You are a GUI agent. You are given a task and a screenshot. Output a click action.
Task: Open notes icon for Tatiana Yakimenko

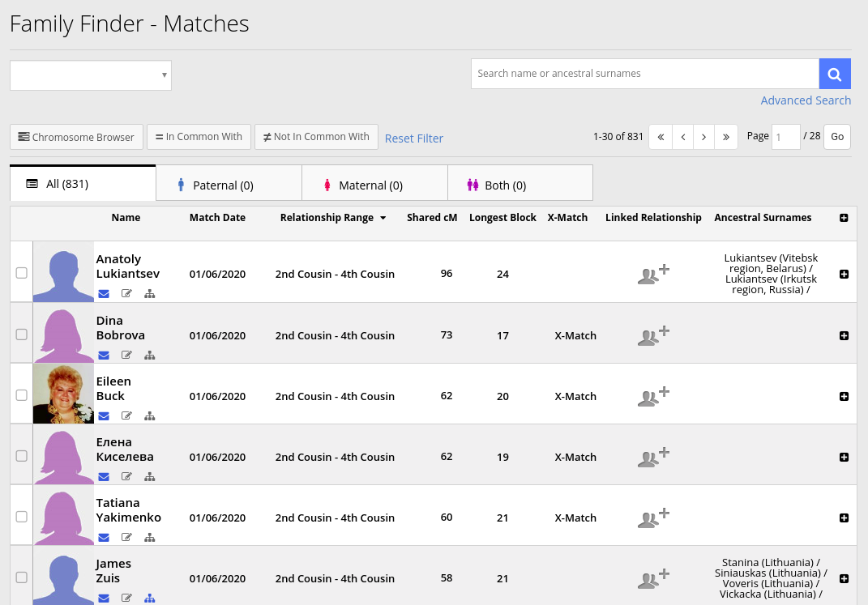[x=126, y=538]
